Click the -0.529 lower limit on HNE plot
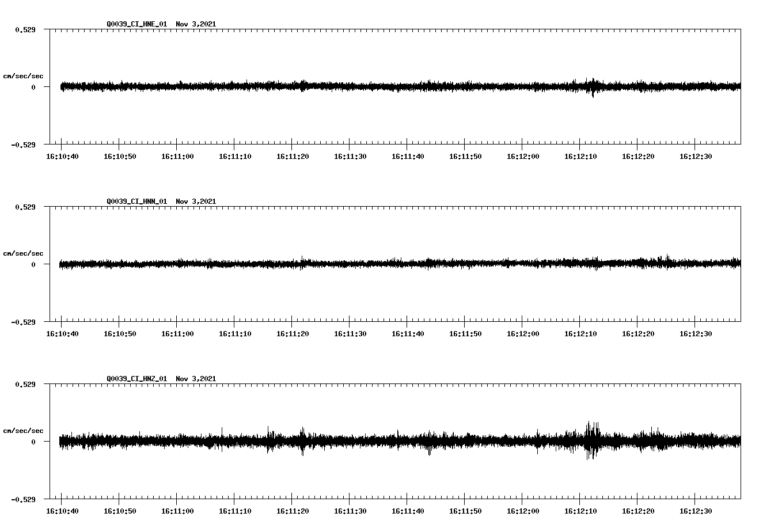The image size is (782, 532). [22, 145]
